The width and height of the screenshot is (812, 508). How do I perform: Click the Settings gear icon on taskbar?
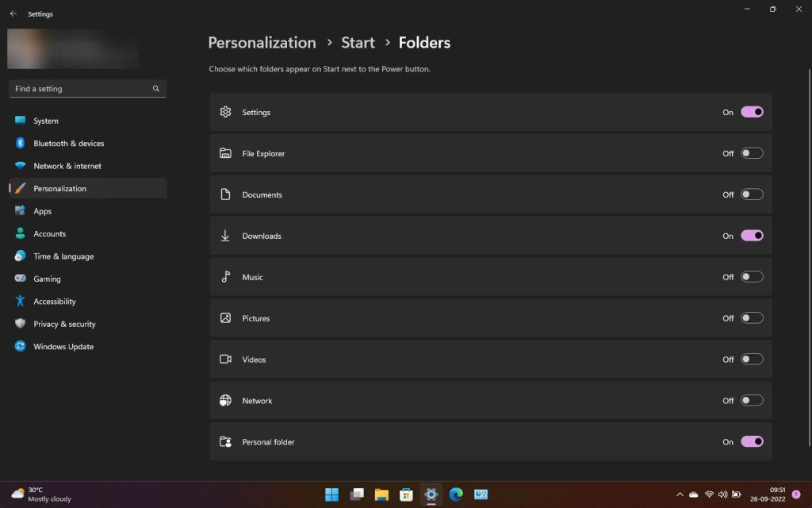click(431, 495)
